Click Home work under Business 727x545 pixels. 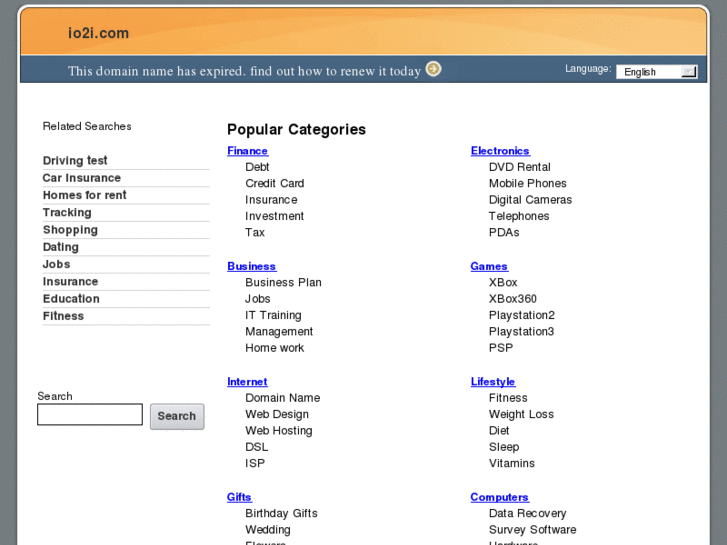(x=274, y=348)
